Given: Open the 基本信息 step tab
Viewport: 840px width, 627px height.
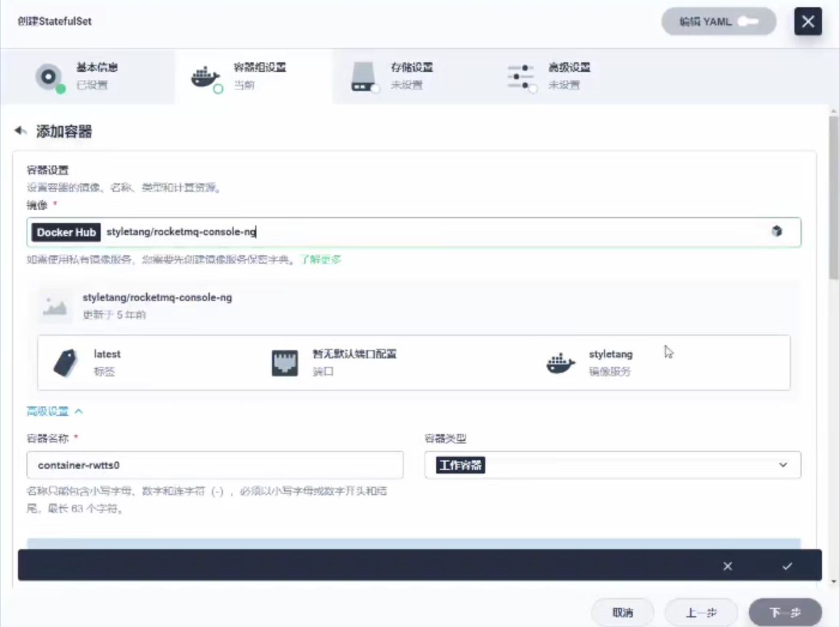Looking at the screenshot, I should 88,77.
